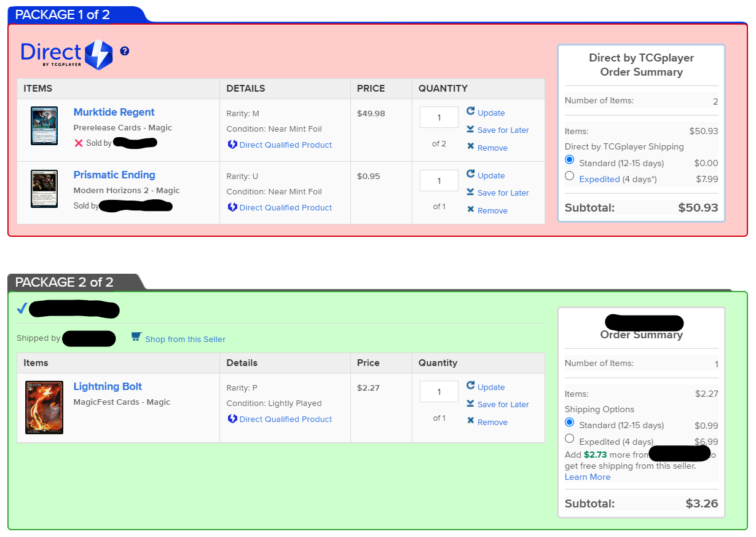
Task: Click the Direct badge icon in Lightning Bolt details
Action: point(232,419)
